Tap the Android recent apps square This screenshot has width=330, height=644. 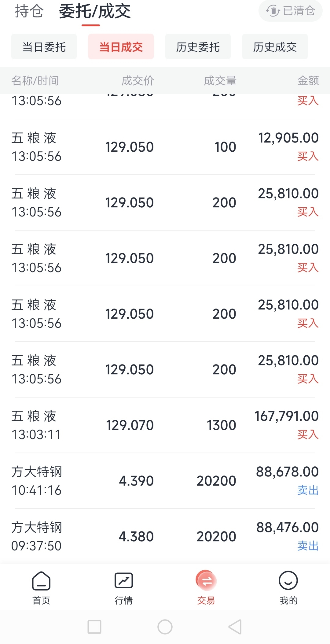[94, 627]
